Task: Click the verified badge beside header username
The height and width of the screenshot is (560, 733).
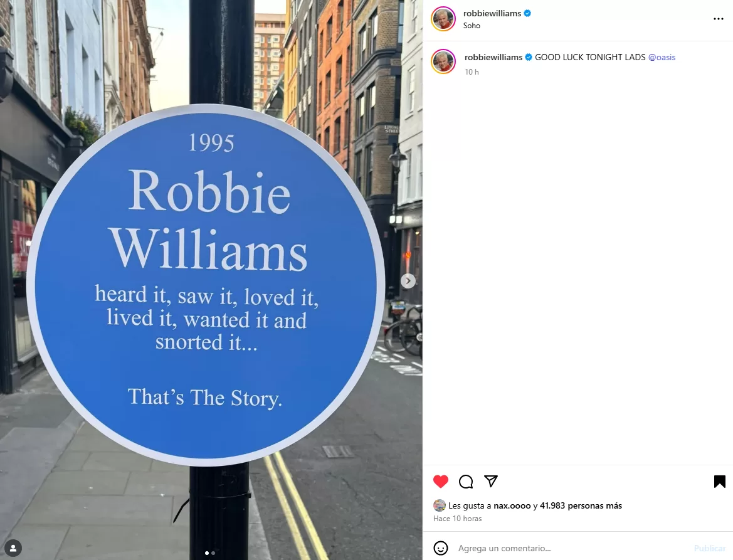Action: pos(527,14)
